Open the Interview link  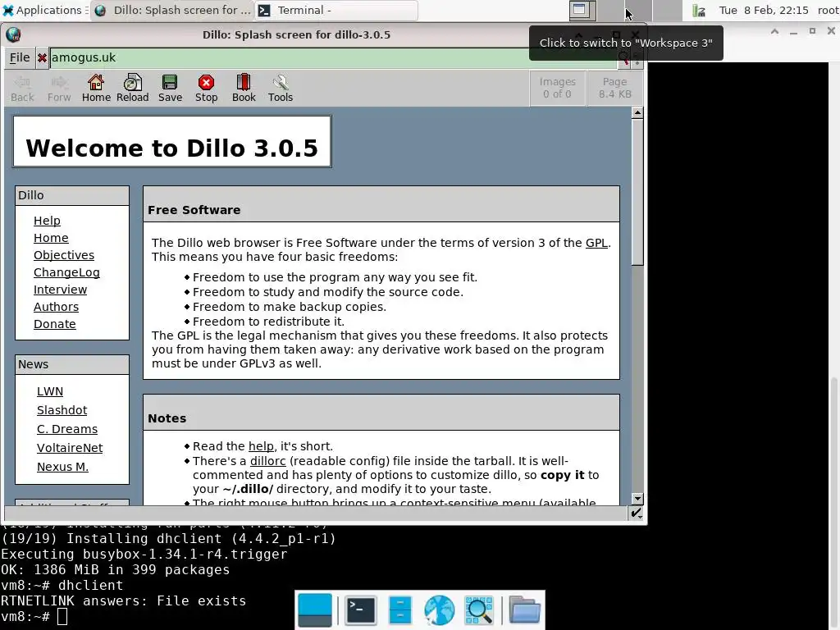[x=60, y=290]
